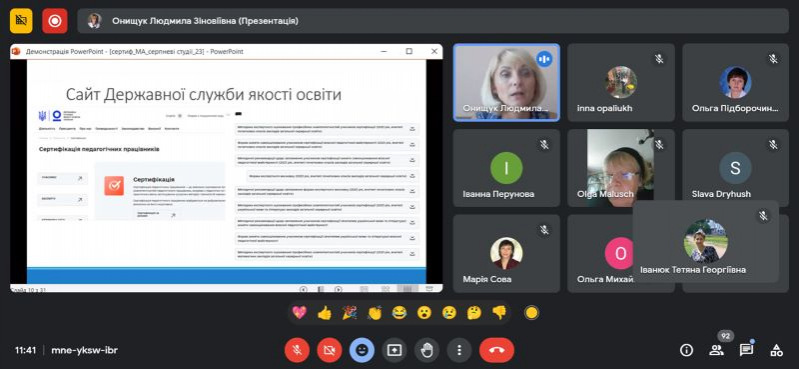Show the participants list icon

click(716, 350)
